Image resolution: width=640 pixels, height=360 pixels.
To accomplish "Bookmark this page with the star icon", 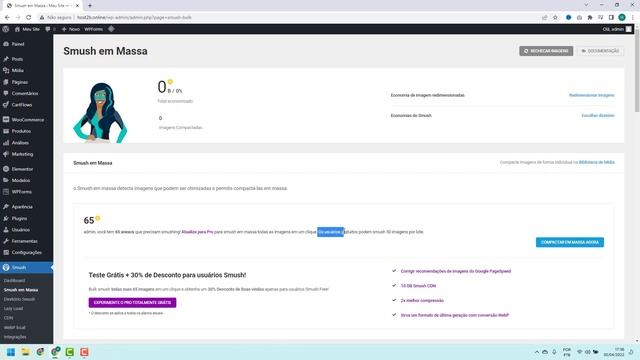I will [555, 18].
